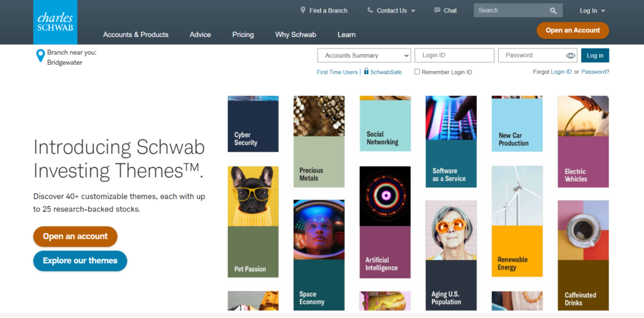Viewport: 644px width, 318px height.
Task: Click the hero Open an account button
Action: (75, 237)
